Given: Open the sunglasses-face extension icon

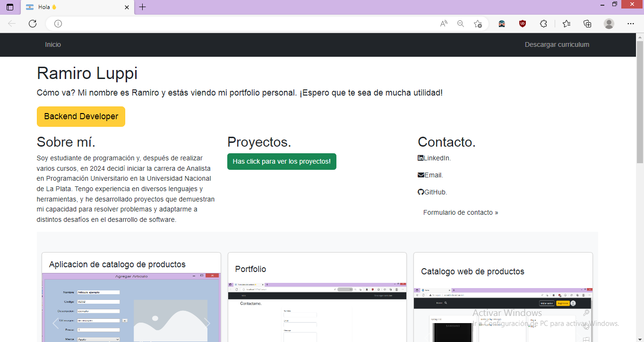Looking at the screenshot, I should point(502,24).
